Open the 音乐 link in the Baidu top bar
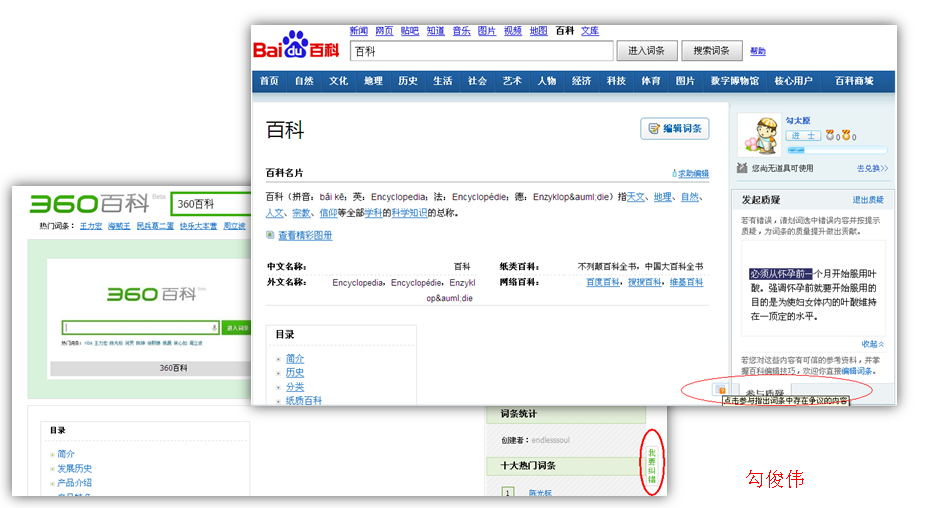 tap(462, 31)
